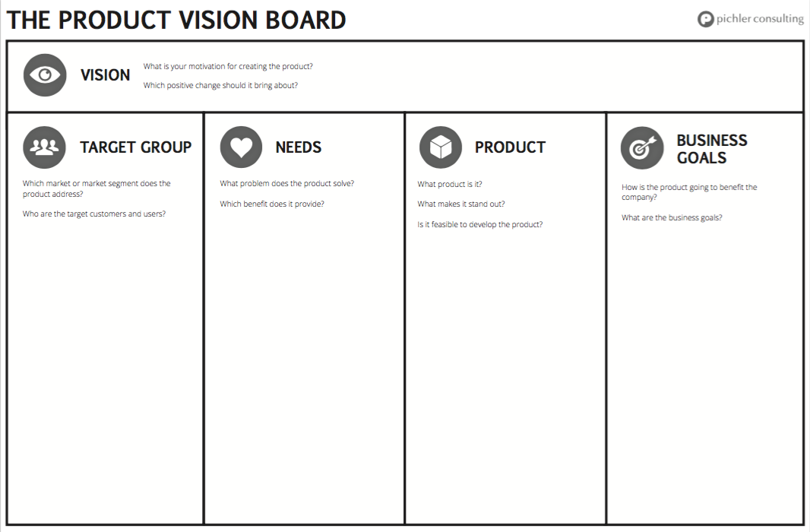Open the pichler consulting link text
Image resolution: width=810 pixels, height=532 pixels.
(x=760, y=19)
